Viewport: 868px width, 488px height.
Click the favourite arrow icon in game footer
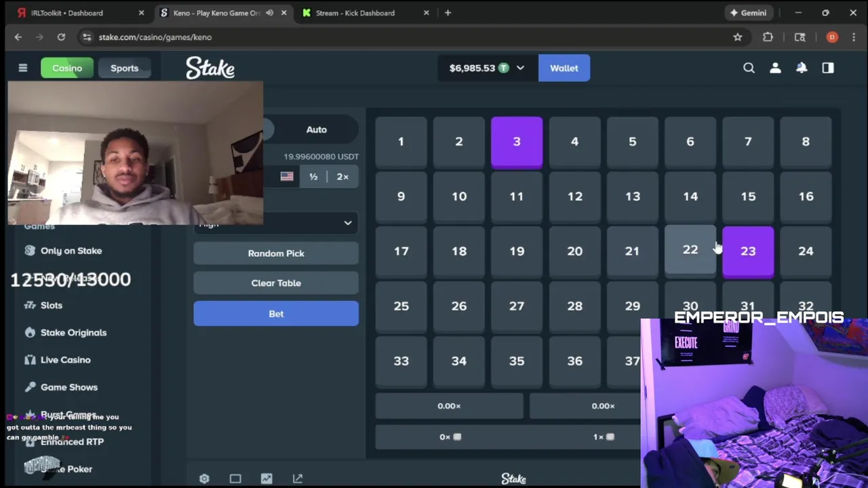pos(298,479)
